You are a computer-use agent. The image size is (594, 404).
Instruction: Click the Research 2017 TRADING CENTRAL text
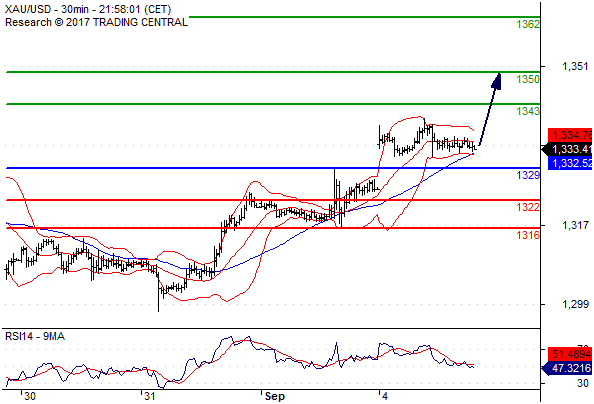(96, 22)
